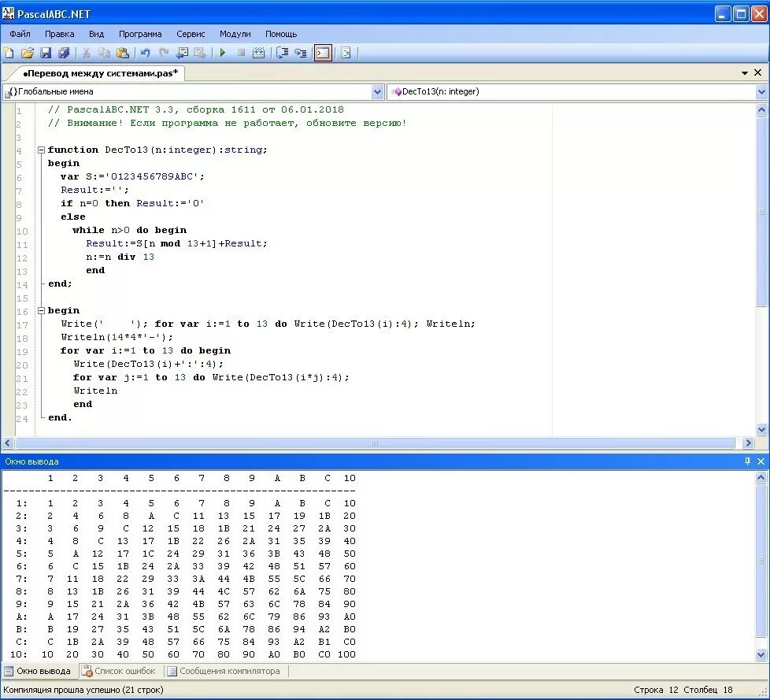Viewport: 770px width, 700px height.
Task: Close the current editor tab
Action: tap(757, 72)
